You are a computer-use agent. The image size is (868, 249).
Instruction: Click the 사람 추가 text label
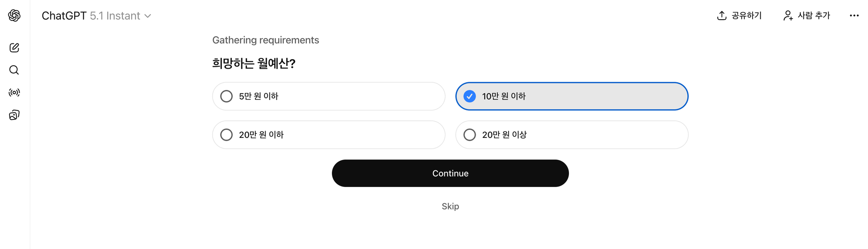click(814, 16)
